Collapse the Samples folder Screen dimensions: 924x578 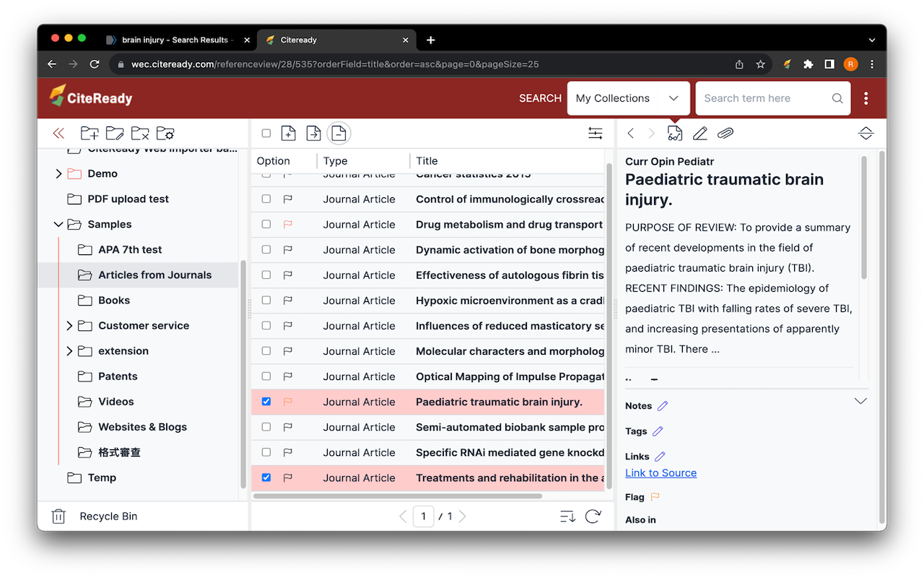(58, 225)
